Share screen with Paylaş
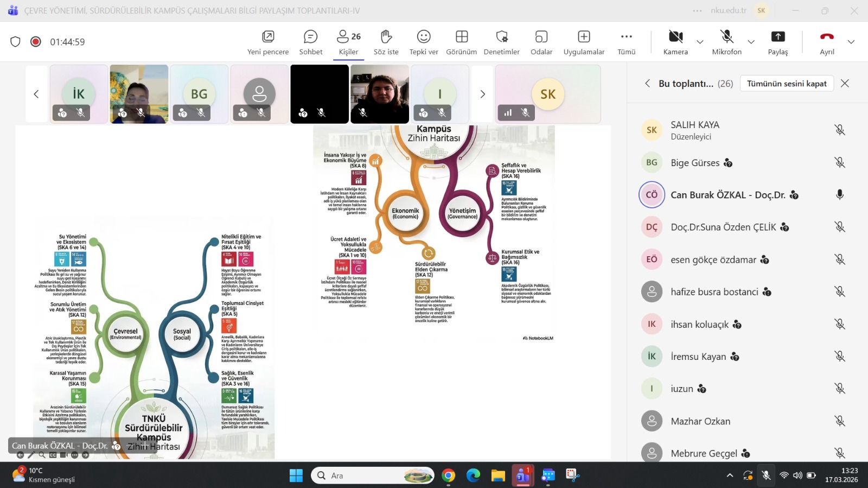This screenshot has height=488, width=868. click(x=777, y=42)
